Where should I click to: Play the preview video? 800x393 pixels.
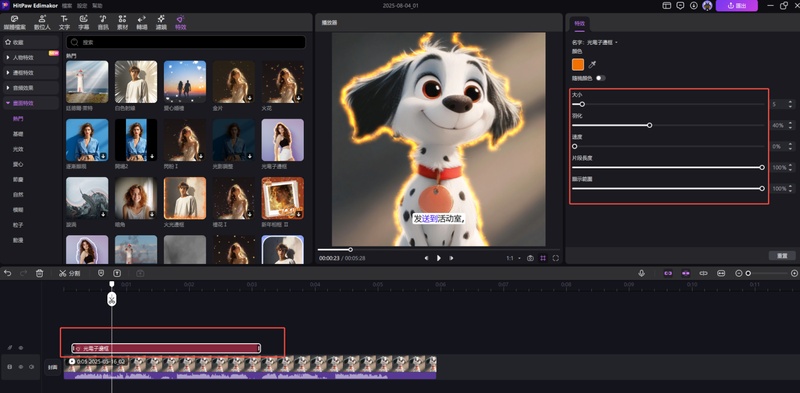coord(439,258)
